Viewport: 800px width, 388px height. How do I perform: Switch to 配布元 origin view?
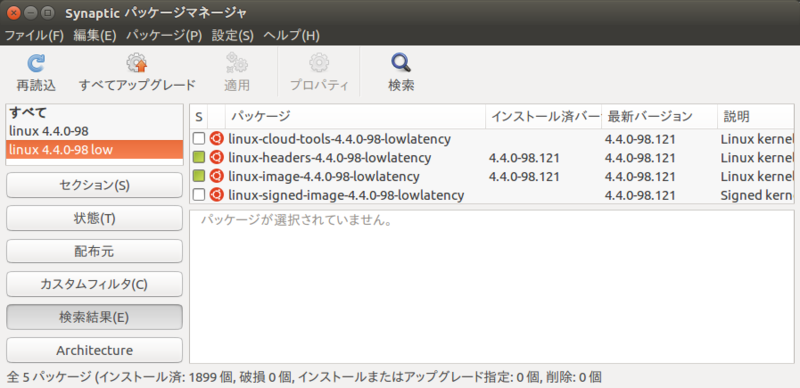(x=94, y=251)
